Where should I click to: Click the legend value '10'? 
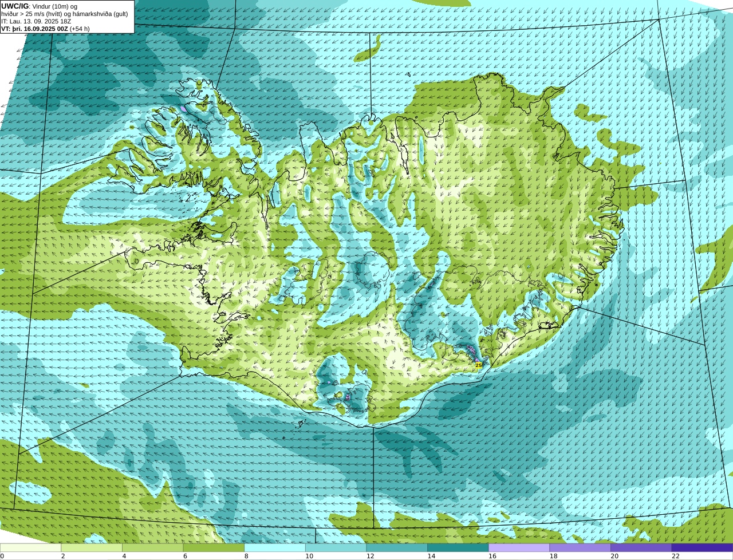309,556
